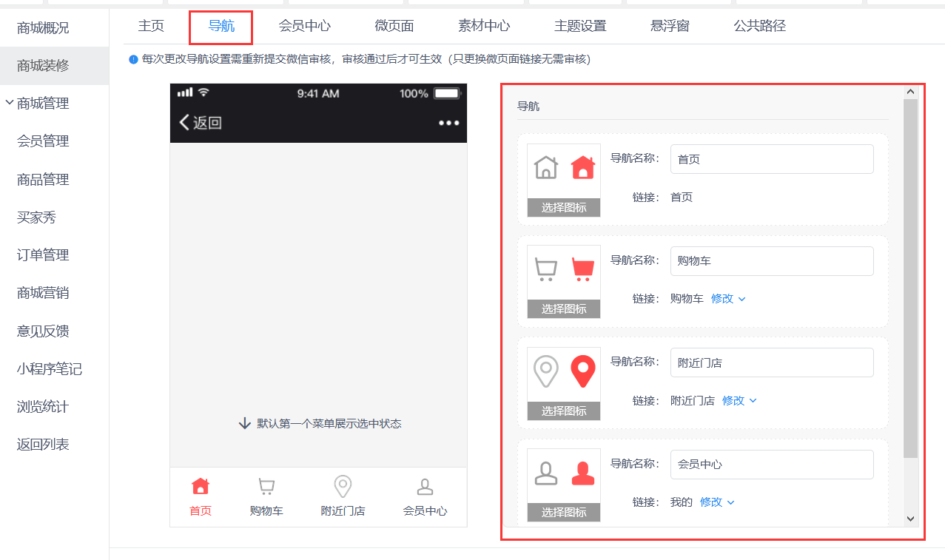Click the gray person icon in settings
945x560 pixels.
(x=546, y=473)
